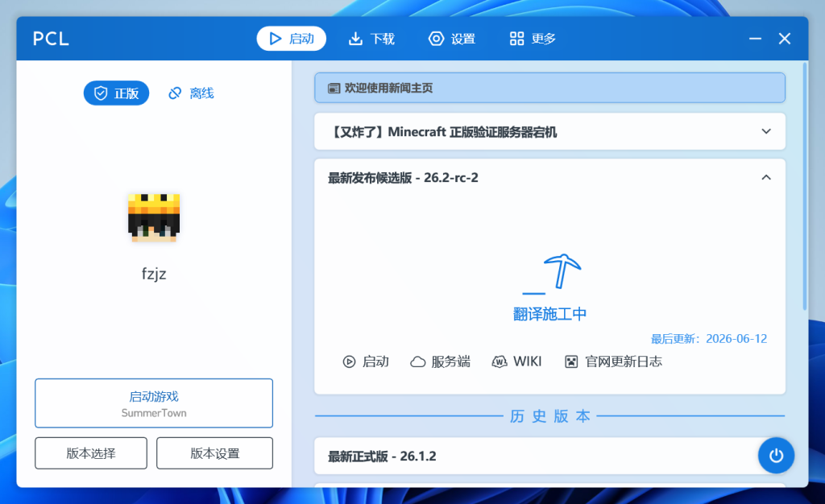Launch the SummerTown game with 启动游戏
This screenshot has width=825, height=504.
[x=154, y=403]
